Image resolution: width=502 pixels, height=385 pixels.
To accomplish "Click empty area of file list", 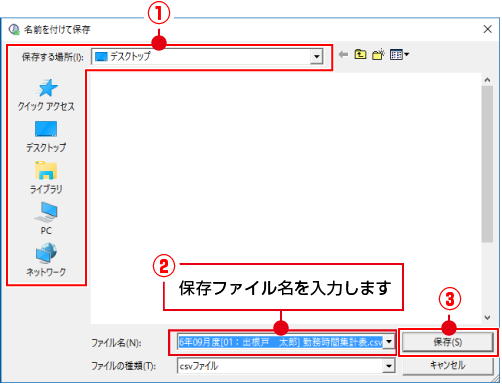I will 286,167.
